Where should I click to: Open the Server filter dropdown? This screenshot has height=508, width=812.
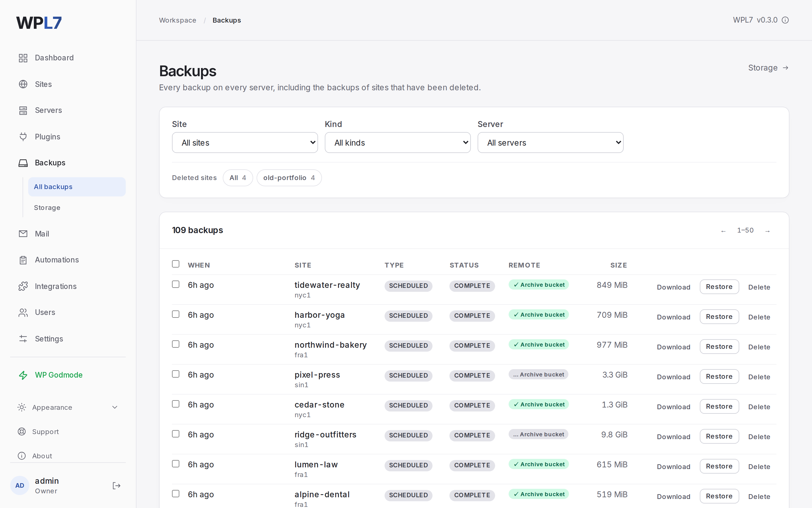tap(550, 143)
